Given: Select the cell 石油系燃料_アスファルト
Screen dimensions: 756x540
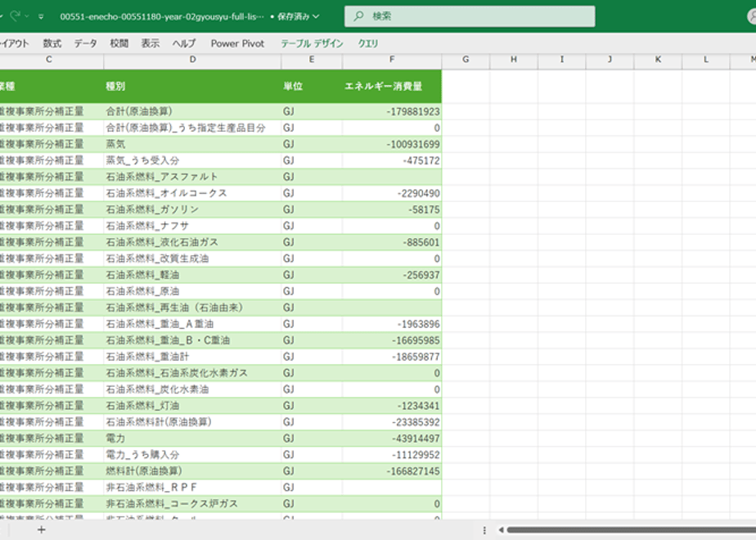Looking at the screenshot, I should coord(192,177).
